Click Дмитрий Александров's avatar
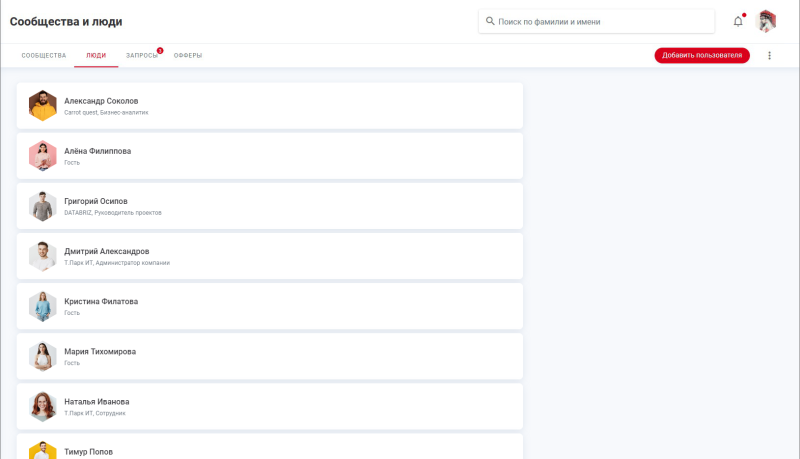The height and width of the screenshot is (459, 800). tap(42, 256)
